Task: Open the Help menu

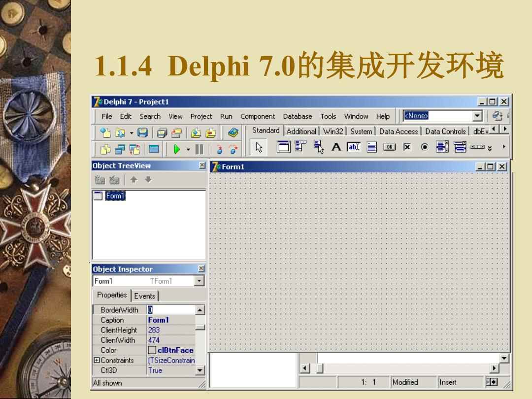Action: tap(383, 116)
